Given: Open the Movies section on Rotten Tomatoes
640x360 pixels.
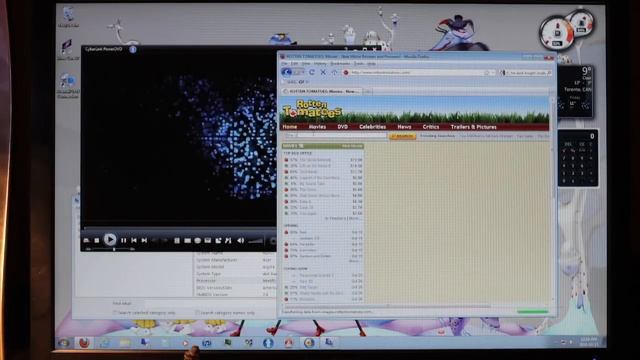Looking at the screenshot, I should 317,127.
